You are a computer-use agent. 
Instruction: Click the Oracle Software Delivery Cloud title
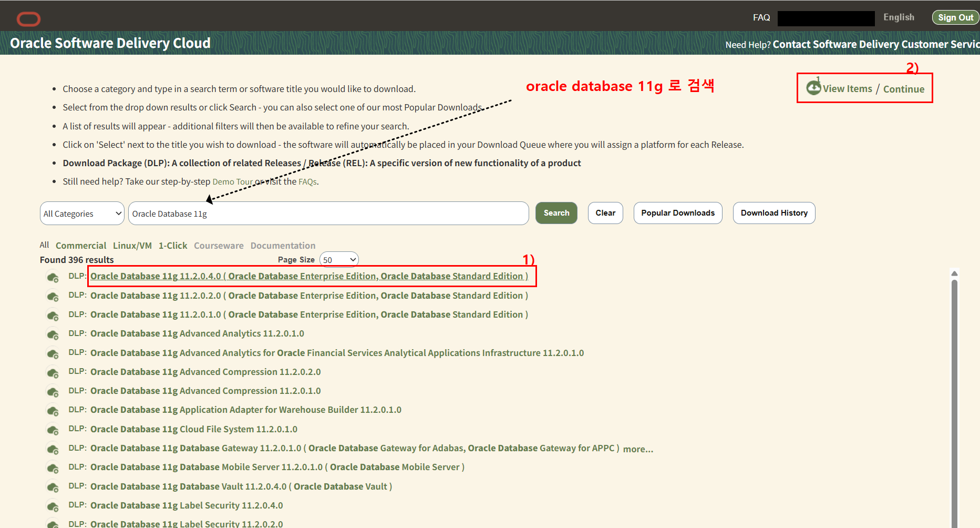110,43
